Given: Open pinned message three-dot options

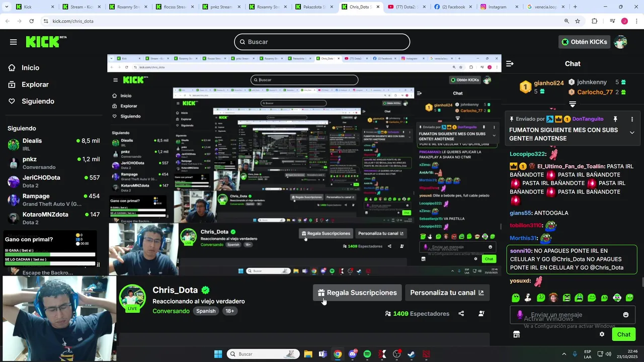Looking at the screenshot, I should tap(632, 119).
